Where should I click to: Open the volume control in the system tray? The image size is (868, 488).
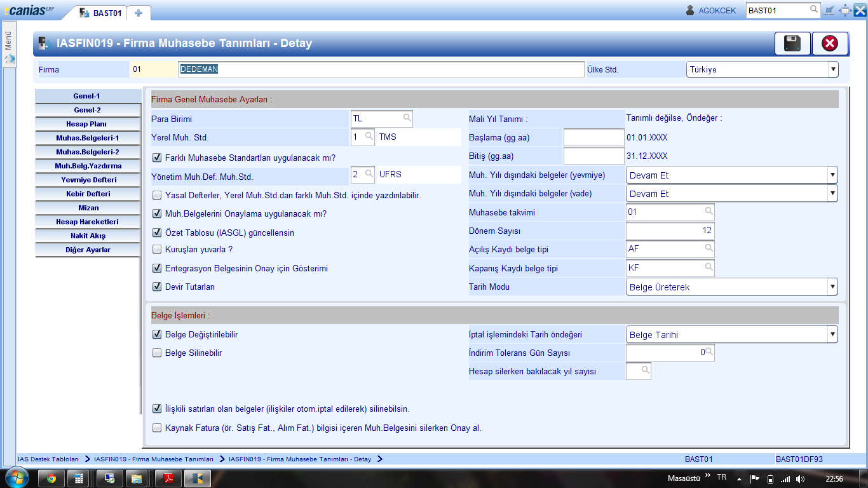tap(799, 478)
